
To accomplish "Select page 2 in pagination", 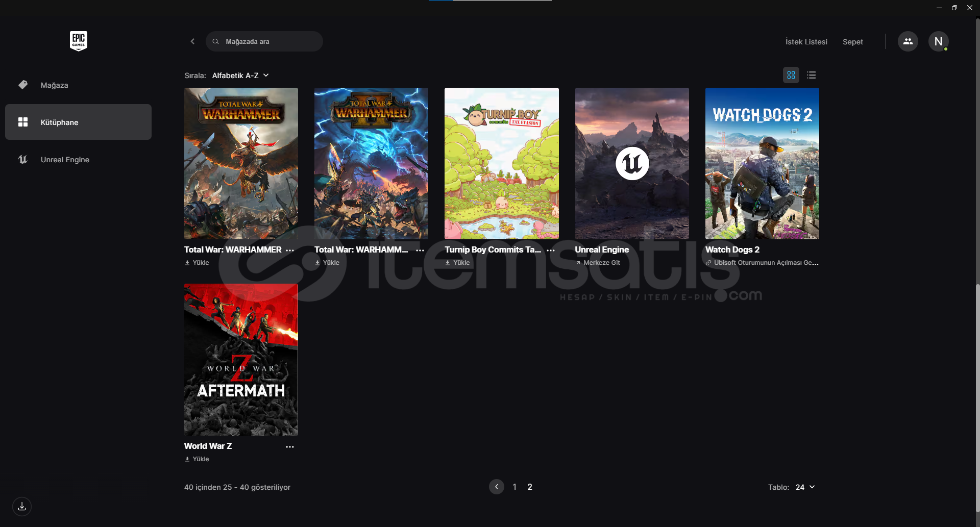I will 530,487.
